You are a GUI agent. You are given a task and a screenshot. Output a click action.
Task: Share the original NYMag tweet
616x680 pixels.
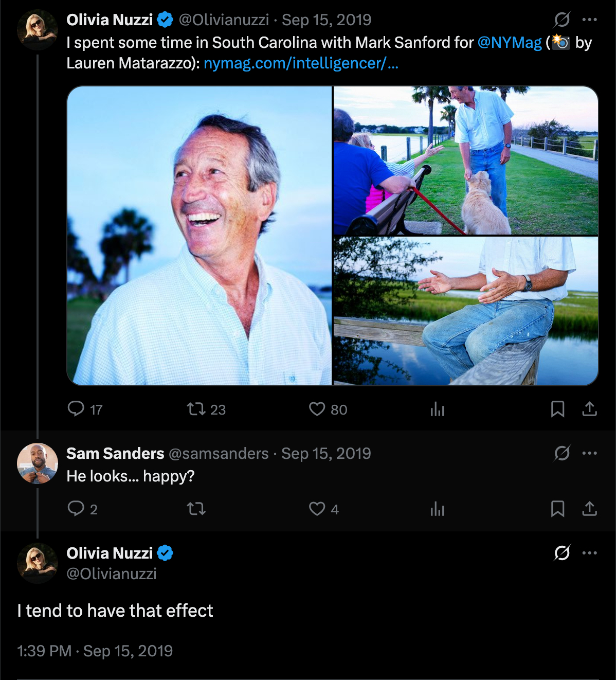click(589, 409)
